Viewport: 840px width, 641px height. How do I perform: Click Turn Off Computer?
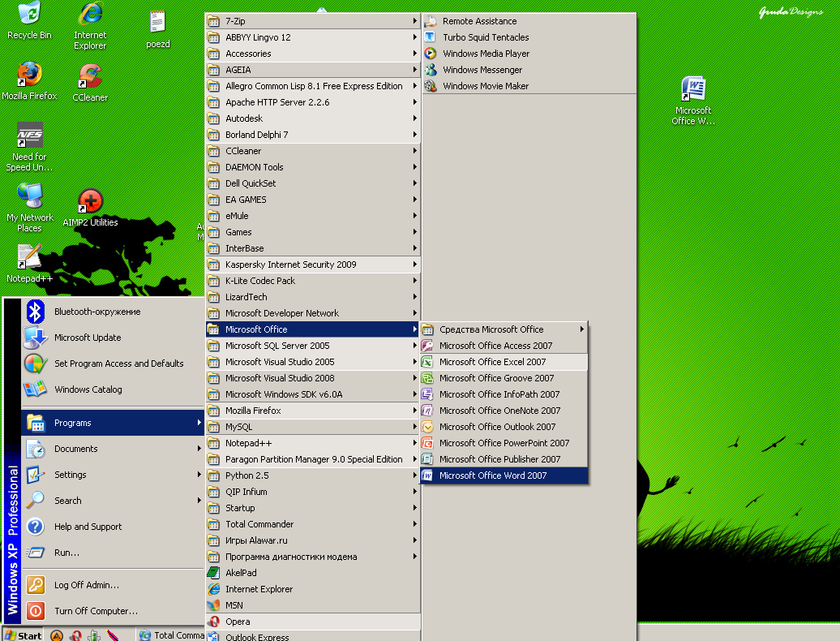(x=113, y=611)
